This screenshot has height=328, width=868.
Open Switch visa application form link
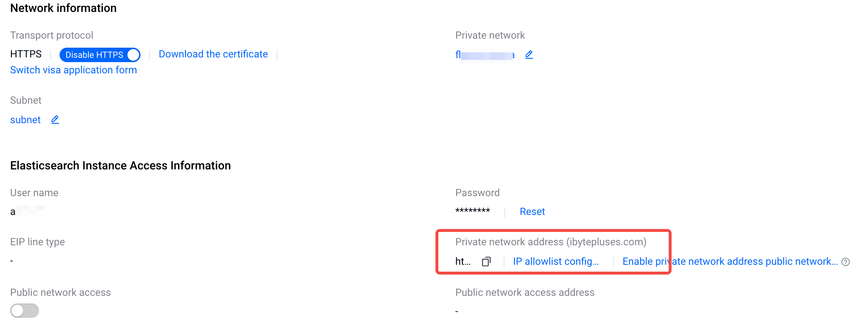(74, 70)
